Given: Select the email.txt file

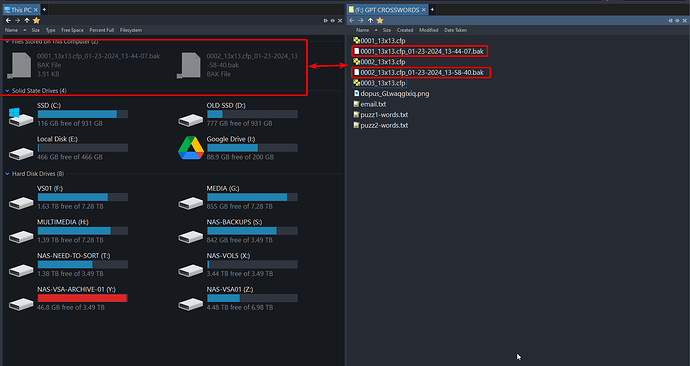Looking at the screenshot, I should coord(370,104).
